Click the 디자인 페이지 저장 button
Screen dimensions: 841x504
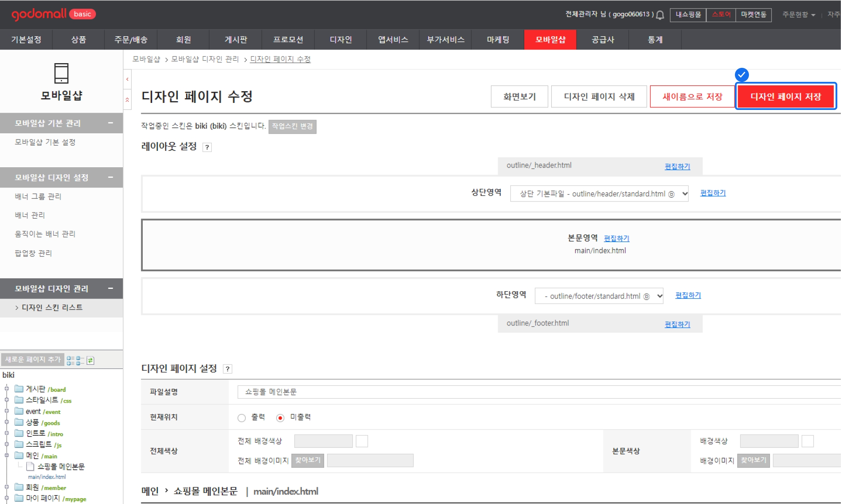pyautogui.click(x=785, y=96)
